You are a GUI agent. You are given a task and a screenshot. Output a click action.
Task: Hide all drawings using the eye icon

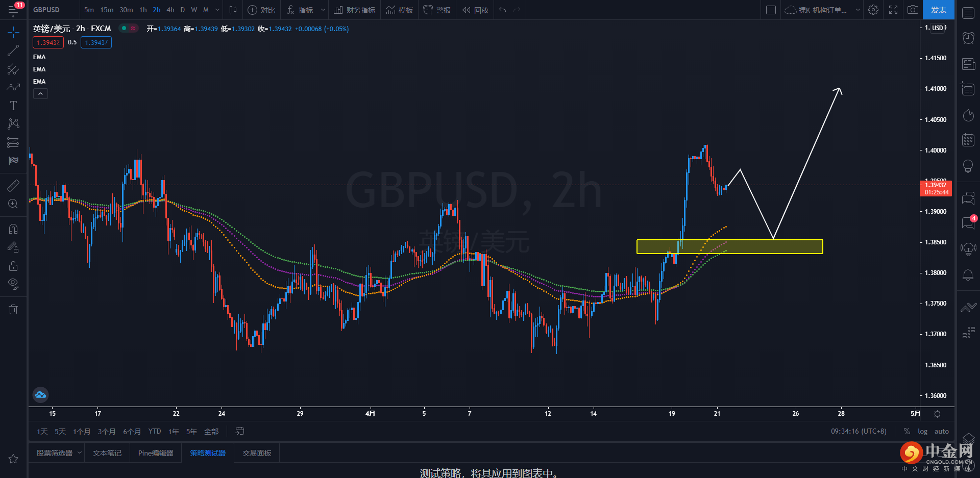pyautogui.click(x=13, y=284)
